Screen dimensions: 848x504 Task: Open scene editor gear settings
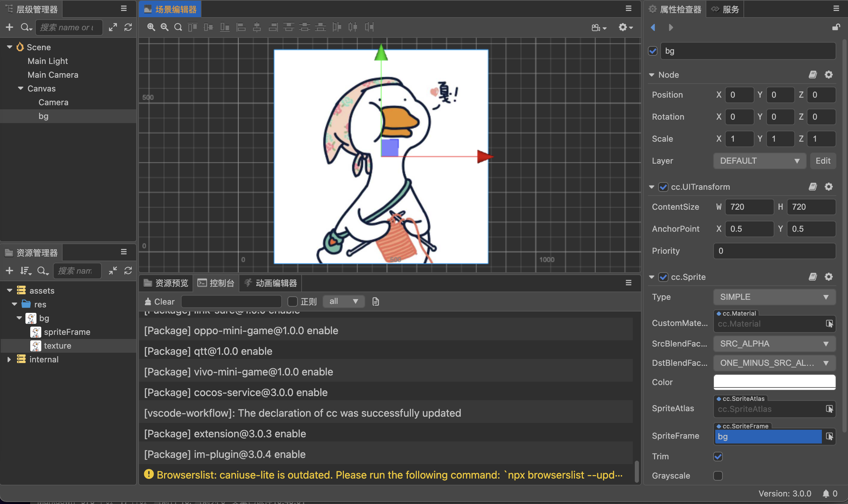click(x=626, y=27)
